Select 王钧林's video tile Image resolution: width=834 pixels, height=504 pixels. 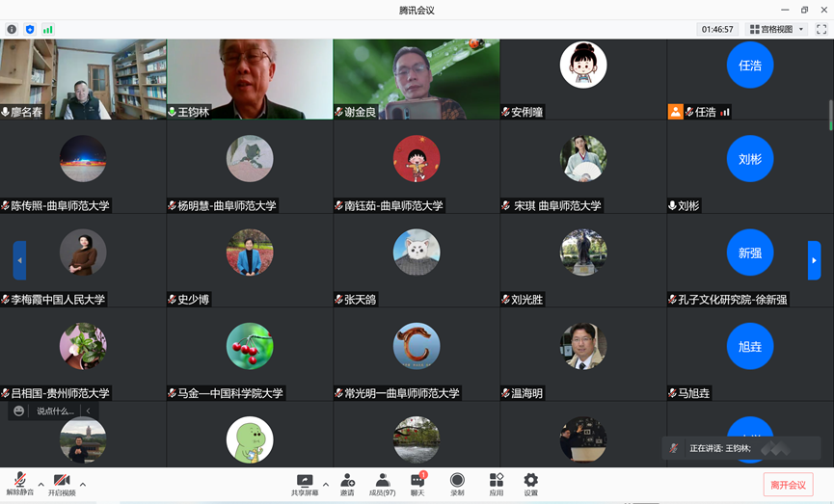(x=250, y=79)
